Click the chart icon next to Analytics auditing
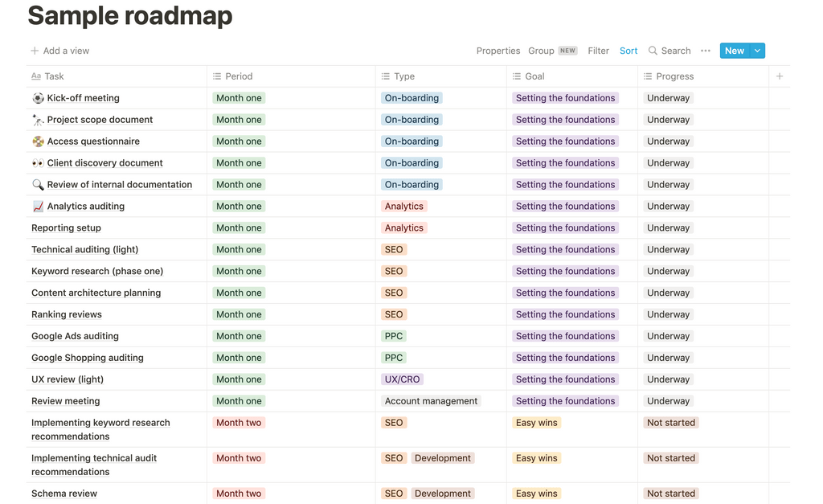This screenshot has width=823, height=504. [x=38, y=207]
